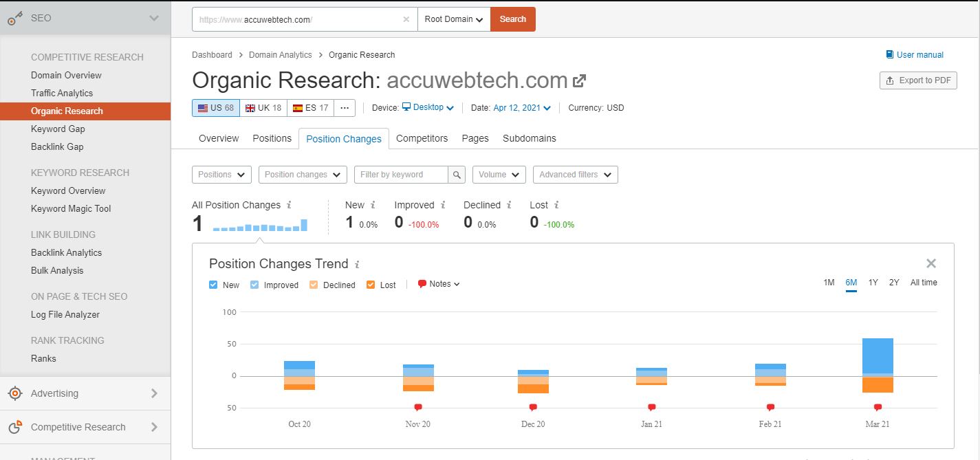The image size is (980, 460).
Task: Expand the Competitive Research section arrow
Action: tap(154, 427)
